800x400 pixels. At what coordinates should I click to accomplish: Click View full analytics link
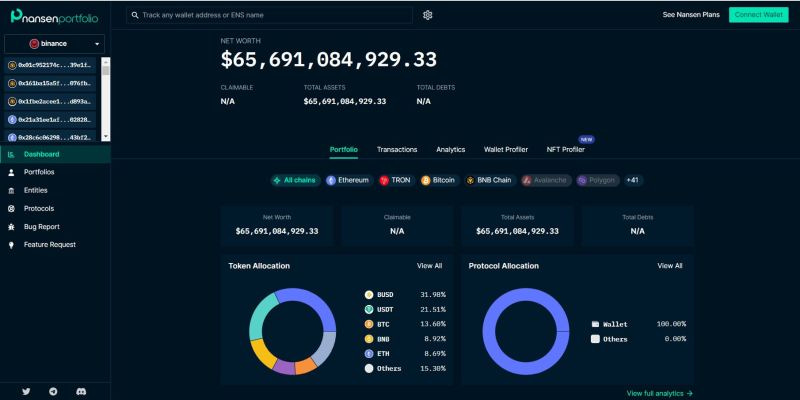(x=659, y=393)
